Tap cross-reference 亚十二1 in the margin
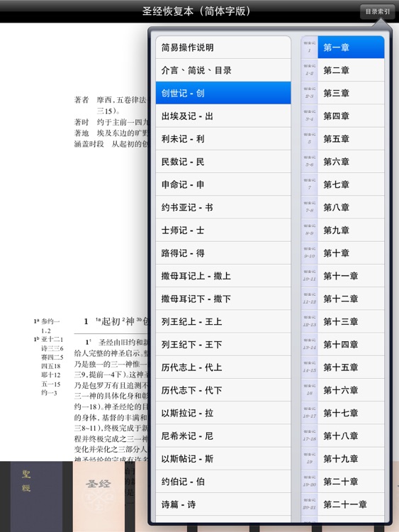The width and height of the screenshot is (399, 532). pos(52,339)
